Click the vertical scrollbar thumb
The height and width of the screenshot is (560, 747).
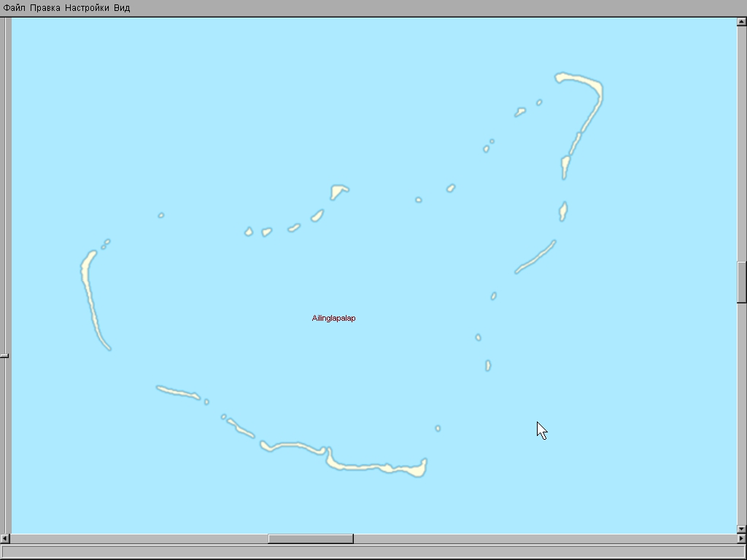pyautogui.click(x=742, y=282)
